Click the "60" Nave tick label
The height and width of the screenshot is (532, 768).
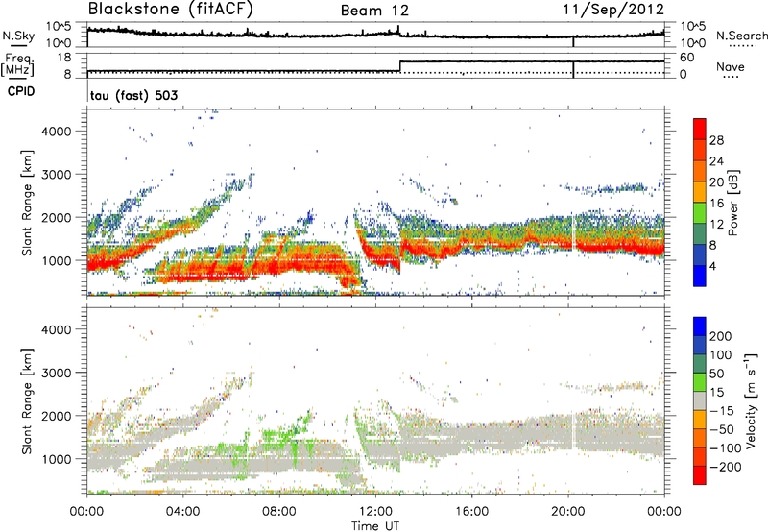click(685, 58)
